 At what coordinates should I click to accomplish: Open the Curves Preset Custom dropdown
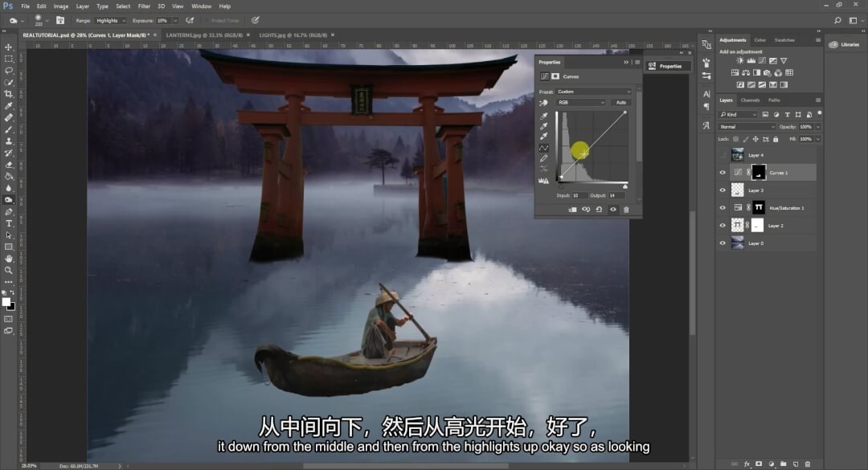[x=593, y=92]
